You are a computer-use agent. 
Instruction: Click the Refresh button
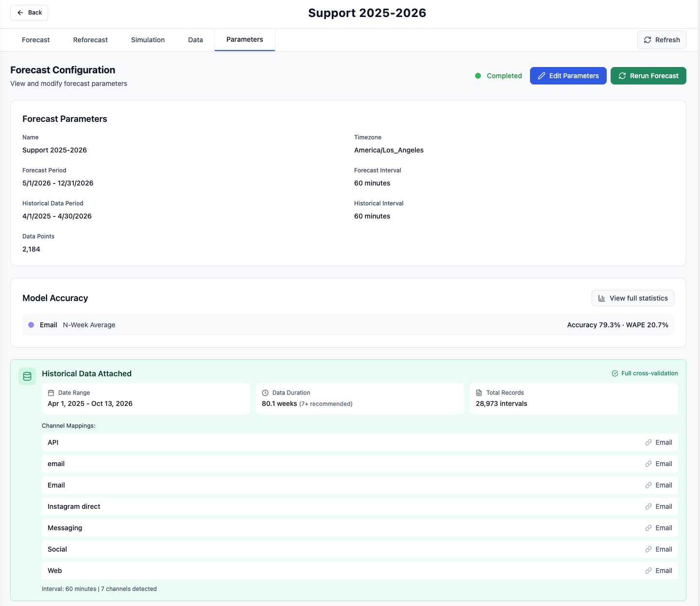pos(662,40)
